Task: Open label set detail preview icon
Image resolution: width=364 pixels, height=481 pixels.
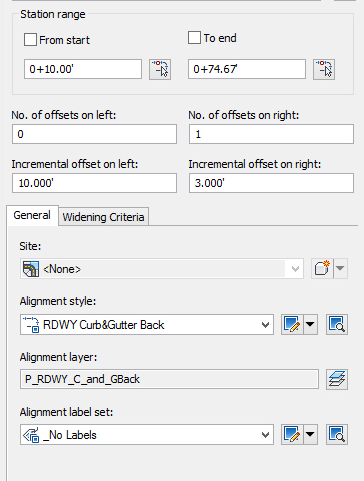Action: click(x=337, y=434)
